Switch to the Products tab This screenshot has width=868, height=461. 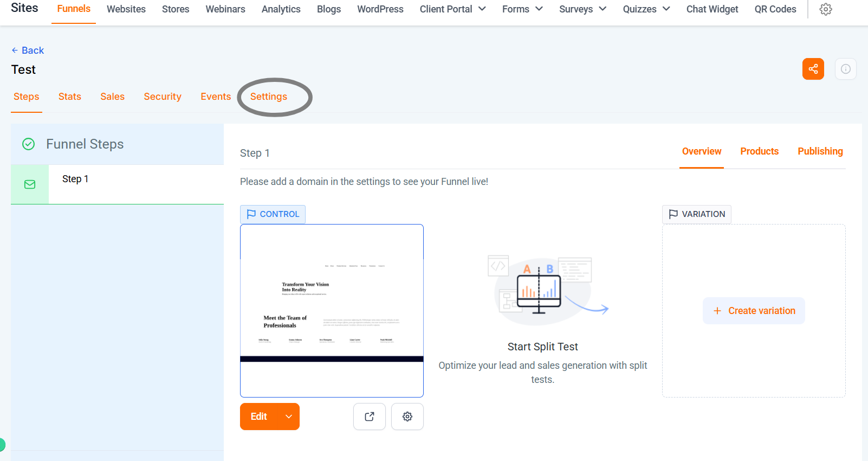pos(759,151)
